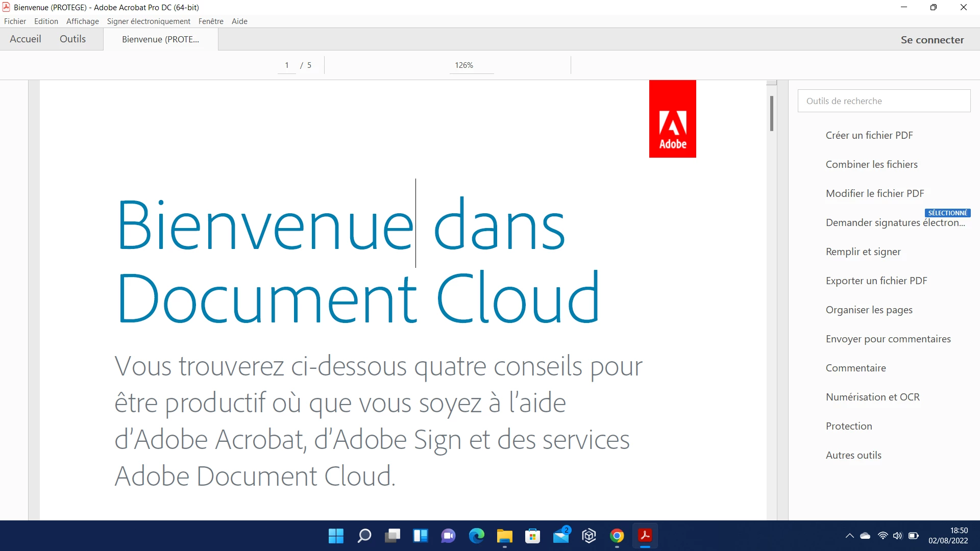Click the taskbar Search magnifier icon
The image size is (980, 551).
click(x=364, y=536)
